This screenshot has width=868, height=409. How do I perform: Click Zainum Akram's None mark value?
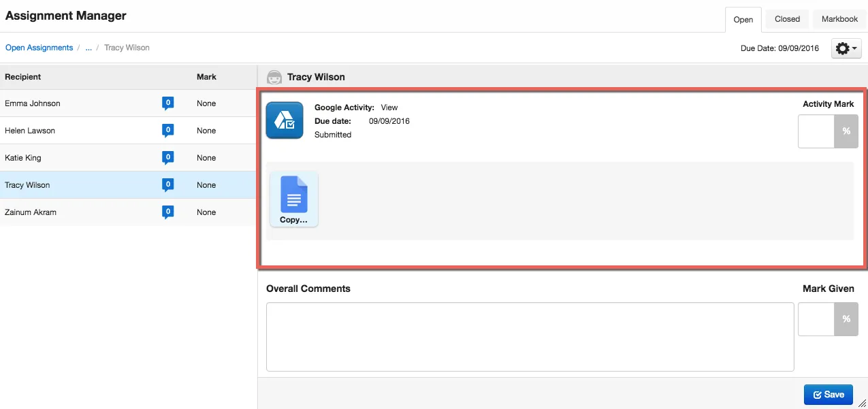[x=206, y=212]
